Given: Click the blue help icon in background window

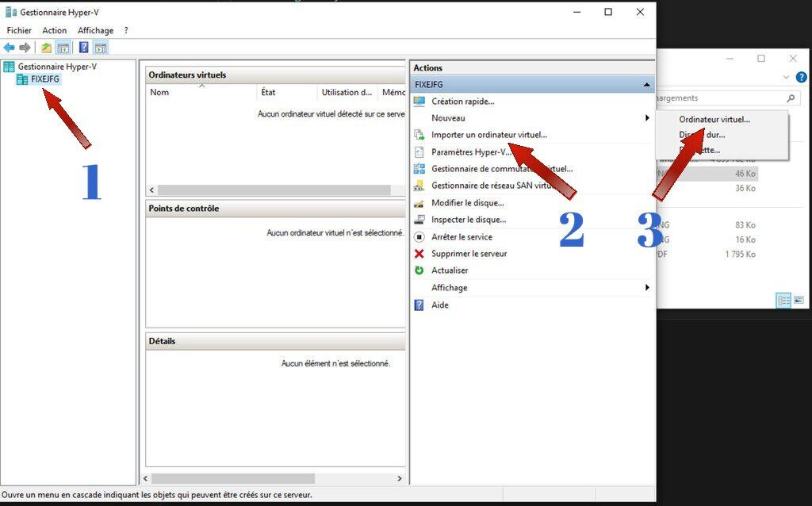Looking at the screenshot, I should point(801,77).
